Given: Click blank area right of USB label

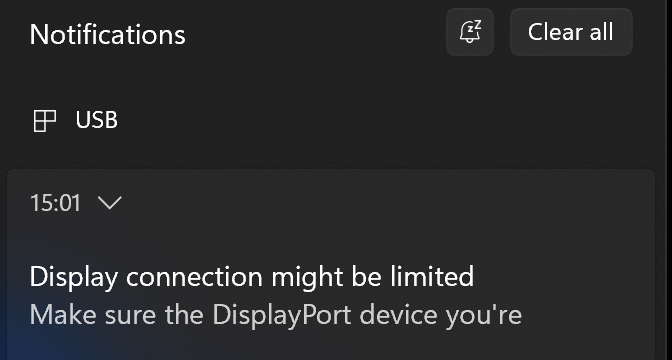Looking at the screenshot, I should 386,120.
